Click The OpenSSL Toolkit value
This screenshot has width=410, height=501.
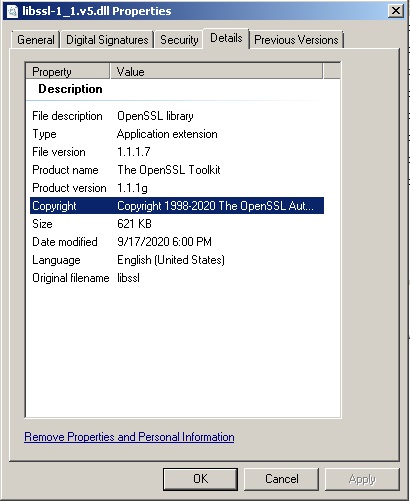pyautogui.click(x=169, y=170)
